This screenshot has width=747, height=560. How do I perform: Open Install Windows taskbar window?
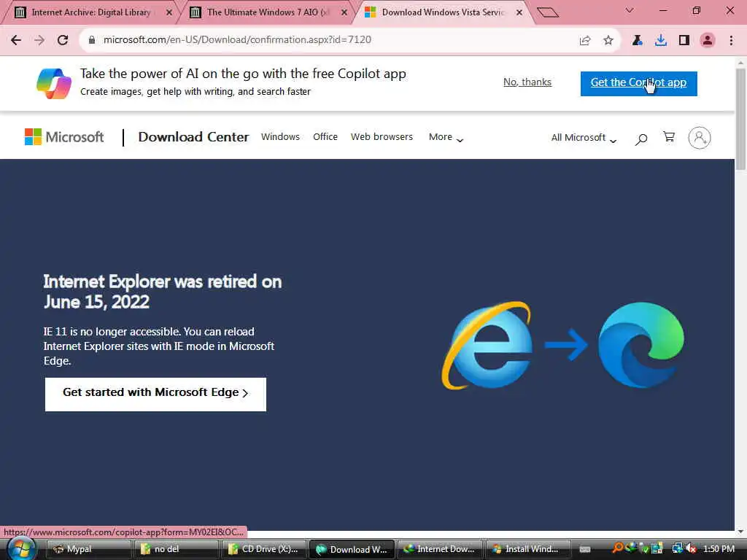(x=527, y=549)
